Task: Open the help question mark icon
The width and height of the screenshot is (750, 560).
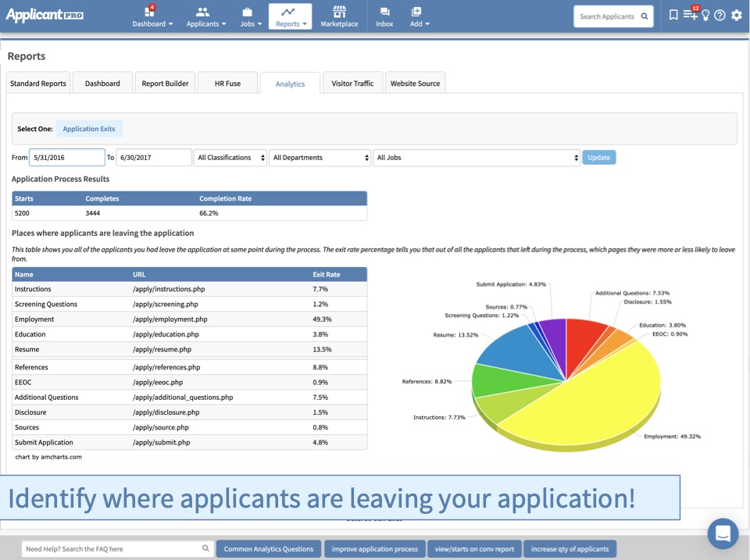Action: click(720, 15)
